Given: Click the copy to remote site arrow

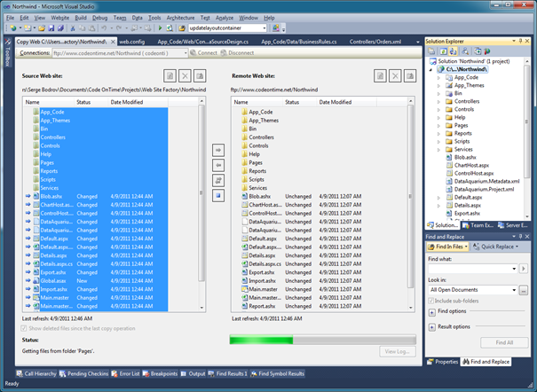Looking at the screenshot, I should (x=218, y=150).
